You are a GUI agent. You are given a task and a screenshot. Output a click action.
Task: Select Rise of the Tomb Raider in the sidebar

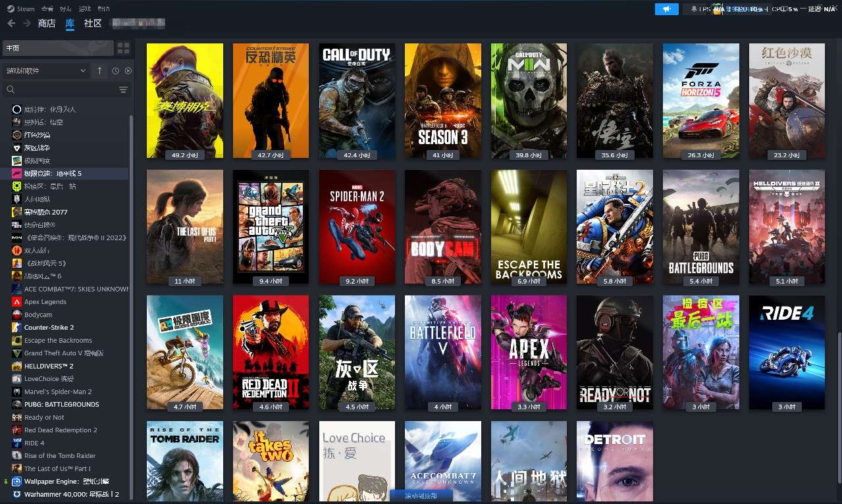tap(65, 456)
